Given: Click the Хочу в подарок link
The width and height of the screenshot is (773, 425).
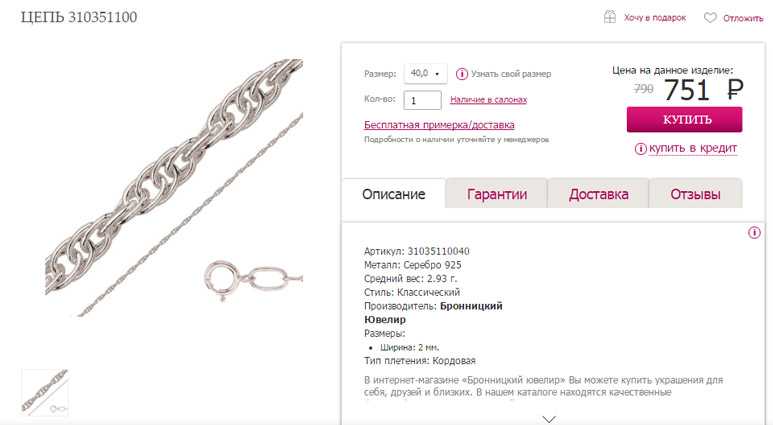Looking at the screenshot, I should (655, 18).
